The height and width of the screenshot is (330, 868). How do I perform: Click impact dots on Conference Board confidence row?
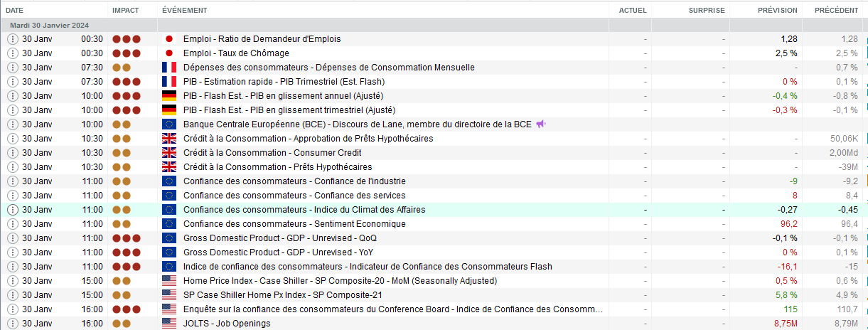(x=127, y=309)
